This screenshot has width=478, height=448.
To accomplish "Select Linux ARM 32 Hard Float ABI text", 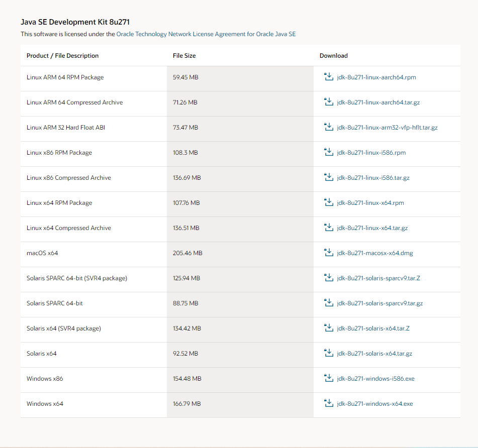I will click(66, 128).
